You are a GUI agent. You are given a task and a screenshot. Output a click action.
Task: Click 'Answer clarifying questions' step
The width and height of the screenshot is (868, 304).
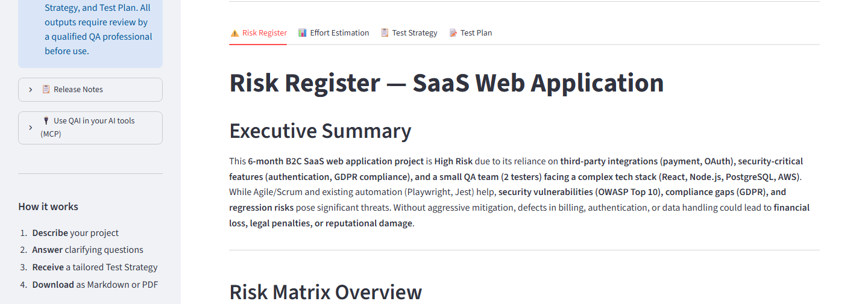pyautogui.click(x=88, y=250)
